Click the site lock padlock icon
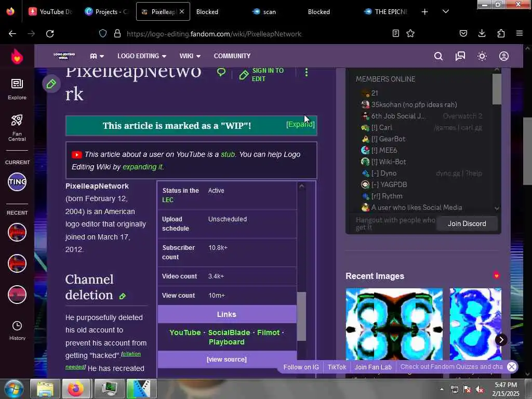Viewport: 532px width, 399px height. 117,33
